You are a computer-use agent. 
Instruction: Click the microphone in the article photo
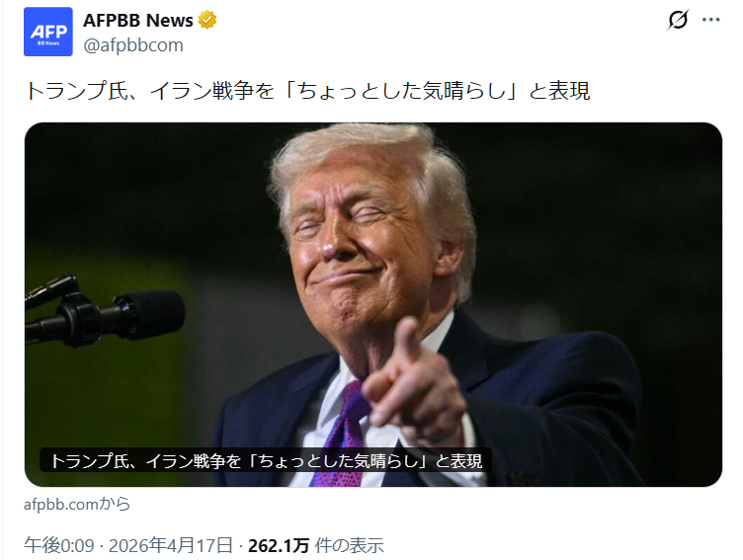(105, 310)
